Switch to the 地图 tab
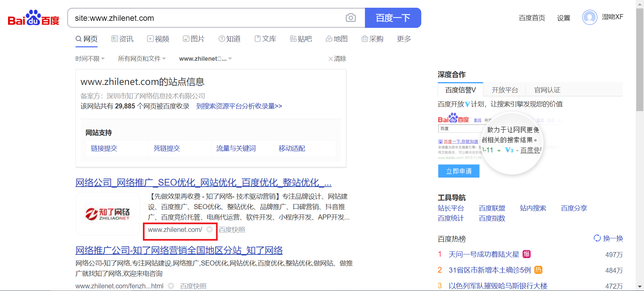 point(336,39)
